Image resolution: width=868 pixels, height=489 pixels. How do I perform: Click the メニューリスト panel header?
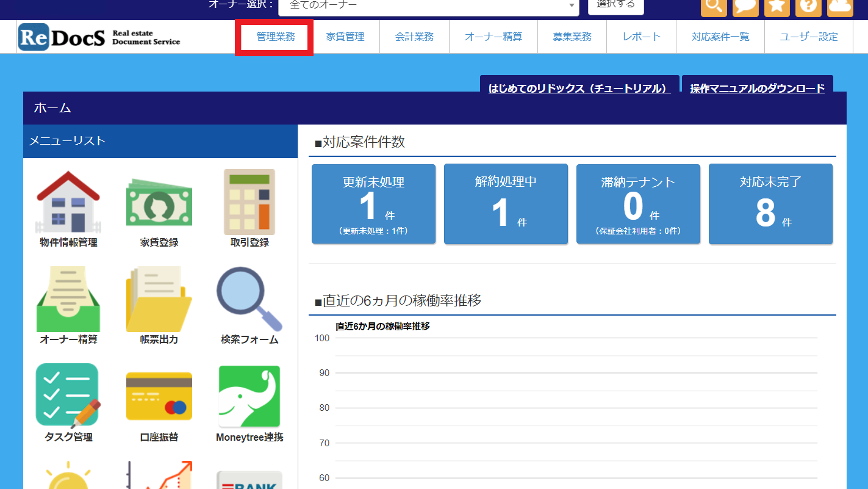coord(160,141)
